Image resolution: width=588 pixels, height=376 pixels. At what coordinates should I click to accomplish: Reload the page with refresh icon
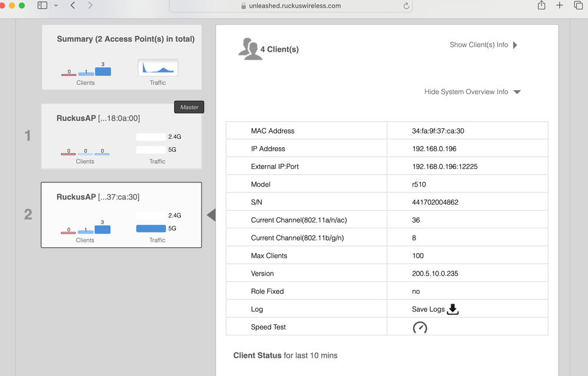click(406, 6)
